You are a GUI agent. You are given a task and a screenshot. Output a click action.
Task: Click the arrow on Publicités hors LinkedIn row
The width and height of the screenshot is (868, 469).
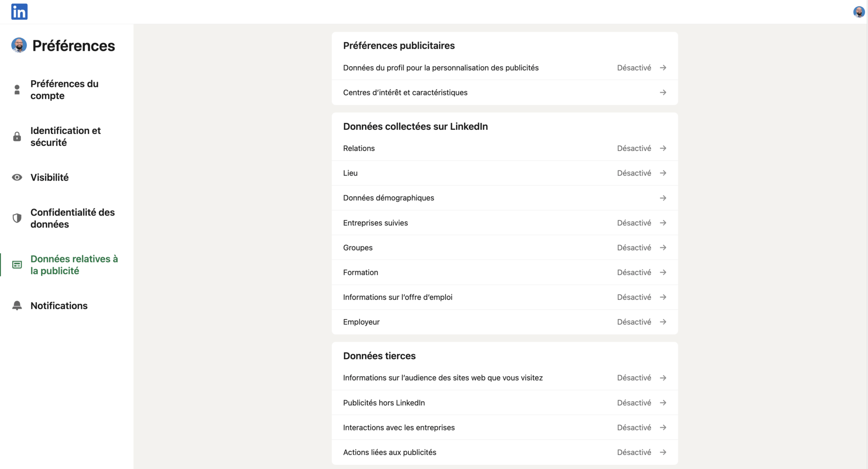pos(663,403)
